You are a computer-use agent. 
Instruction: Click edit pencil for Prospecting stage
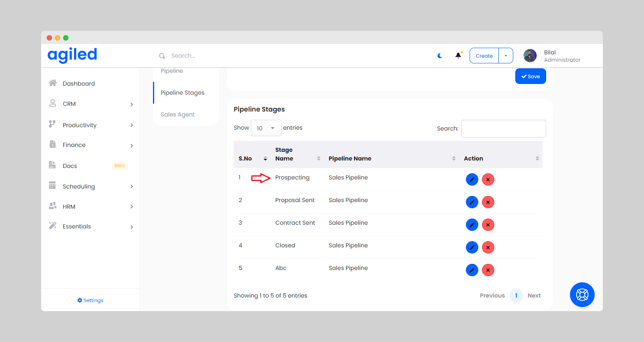[472, 179]
